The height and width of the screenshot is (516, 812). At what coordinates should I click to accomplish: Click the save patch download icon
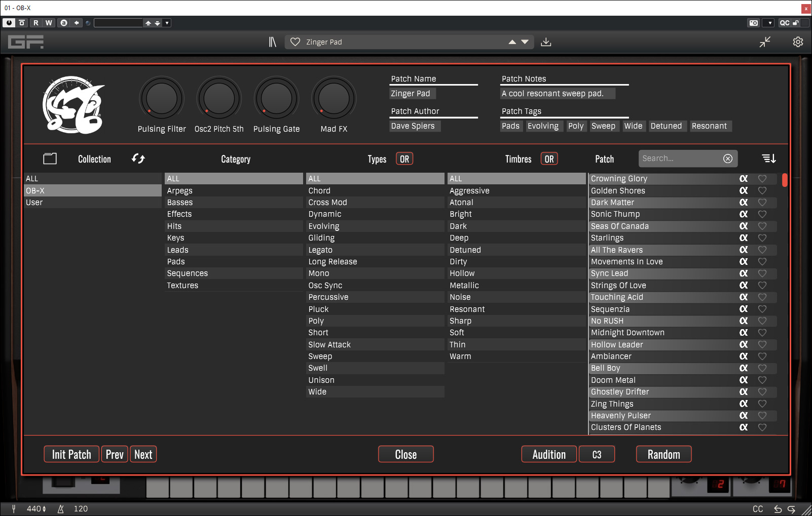click(546, 42)
